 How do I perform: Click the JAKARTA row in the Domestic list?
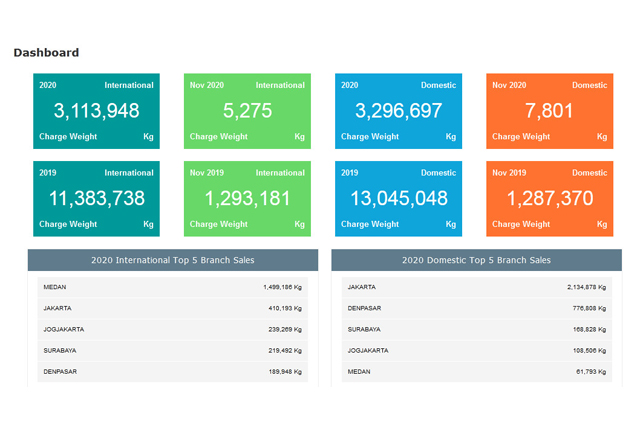tap(476, 287)
